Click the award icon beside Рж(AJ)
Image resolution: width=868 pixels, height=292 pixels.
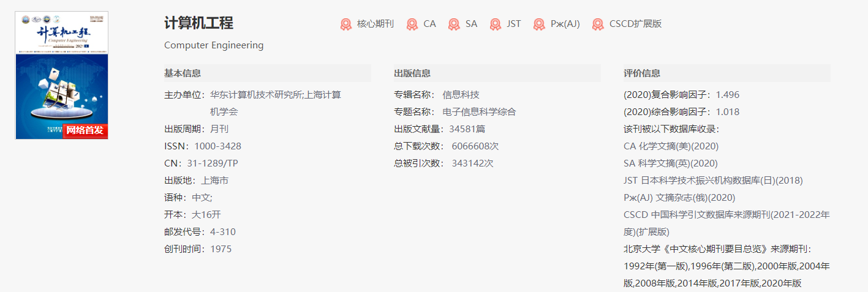point(539,24)
